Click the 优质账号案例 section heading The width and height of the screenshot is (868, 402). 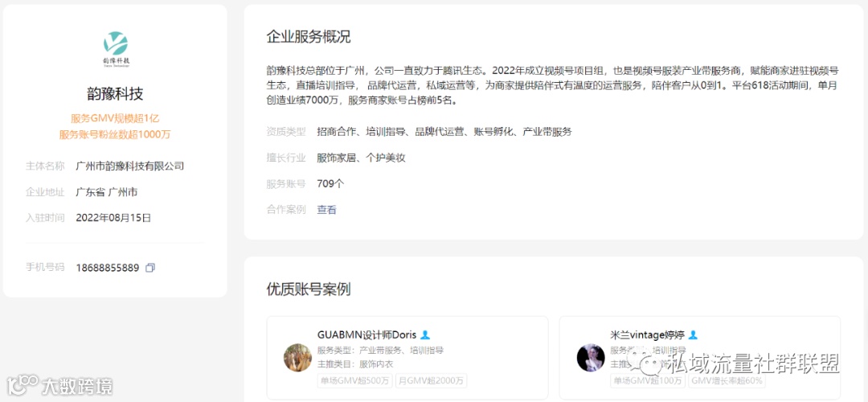click(x=309, y=289)
